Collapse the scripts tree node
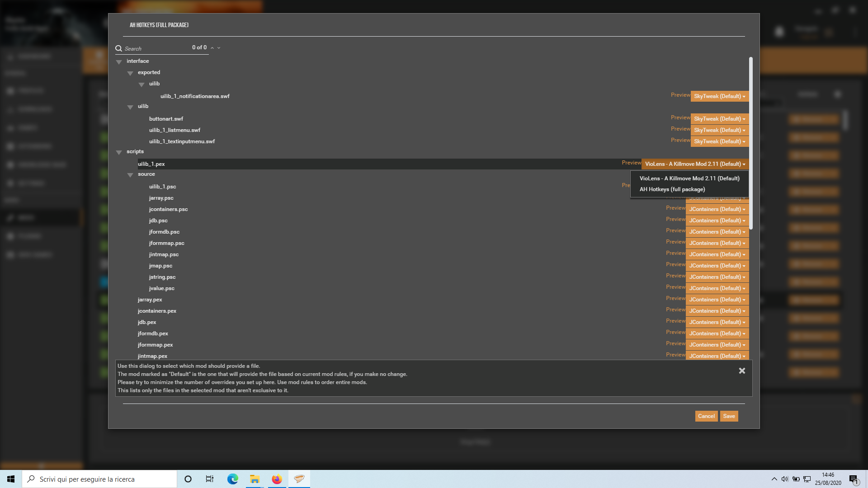Screen dimensions: 868x488 click(x=119, y=152)
